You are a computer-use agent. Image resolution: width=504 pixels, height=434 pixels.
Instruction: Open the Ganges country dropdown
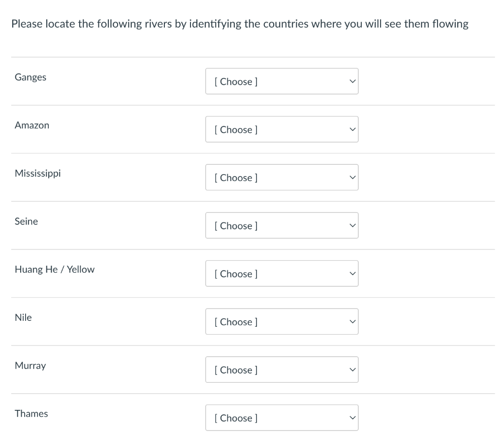click(x=282, y=81)
